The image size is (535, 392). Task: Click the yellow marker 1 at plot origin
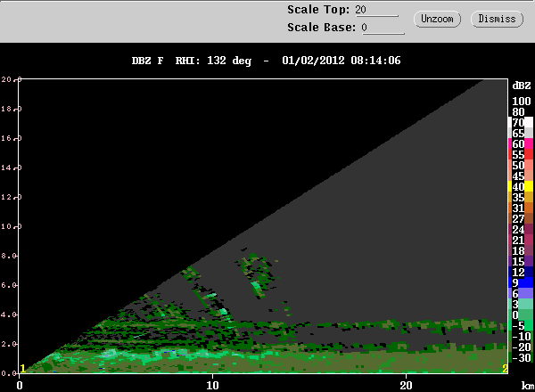pyautogui.click(x=23, y=369)
